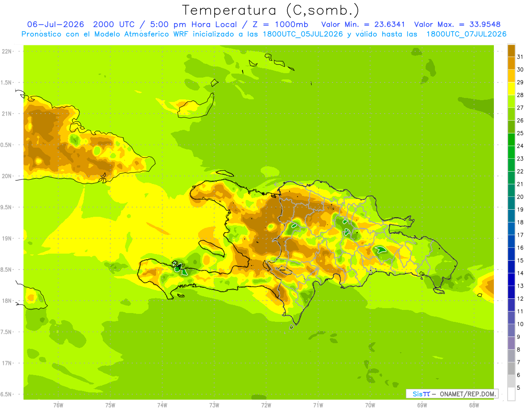This screenshot has width=532, height=411.
Task: Click the title 'Temperatura (C,somb.)'
Action: (270, 10)
